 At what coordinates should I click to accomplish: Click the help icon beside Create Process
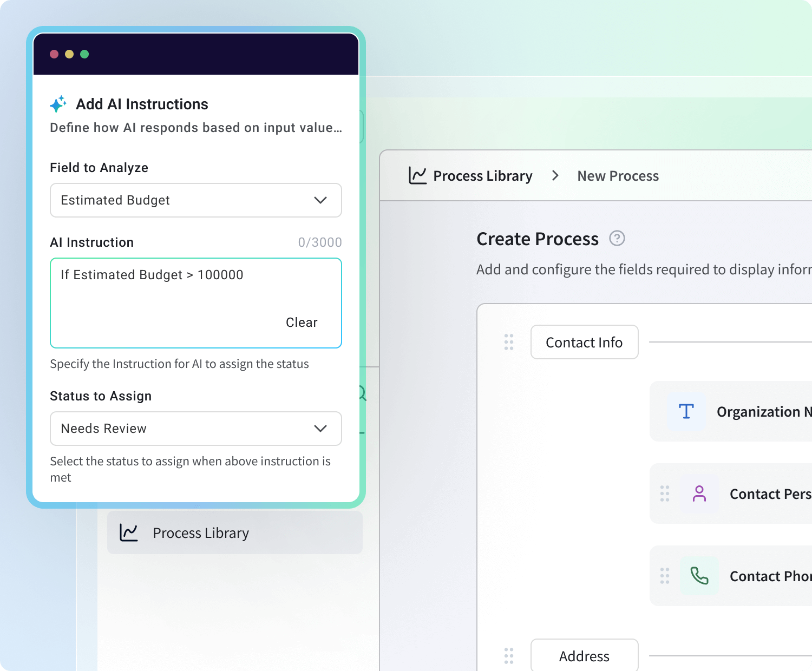[617, 238]
